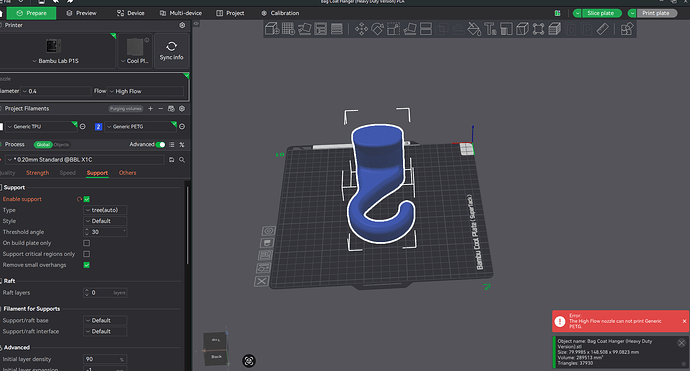Toggle the Advanced mode switch
Viewport: 690px width, 371px height.
tap(161, 144)
